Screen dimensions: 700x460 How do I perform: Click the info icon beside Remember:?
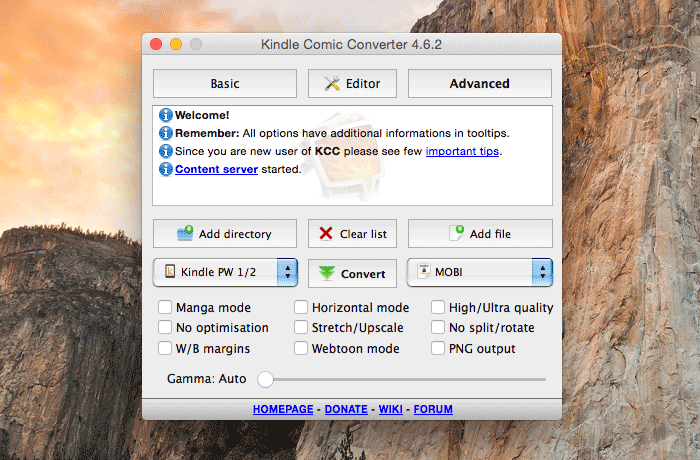pos(166,133)
